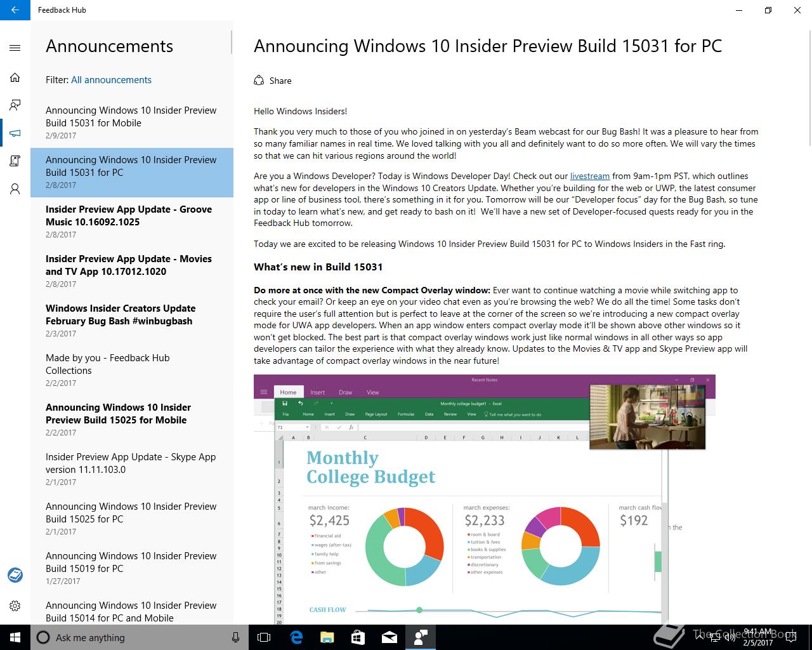The width and height of the screenshot is (812, 650).
Task: Click the Compact Overlay screenshot image
Action: 485,500
